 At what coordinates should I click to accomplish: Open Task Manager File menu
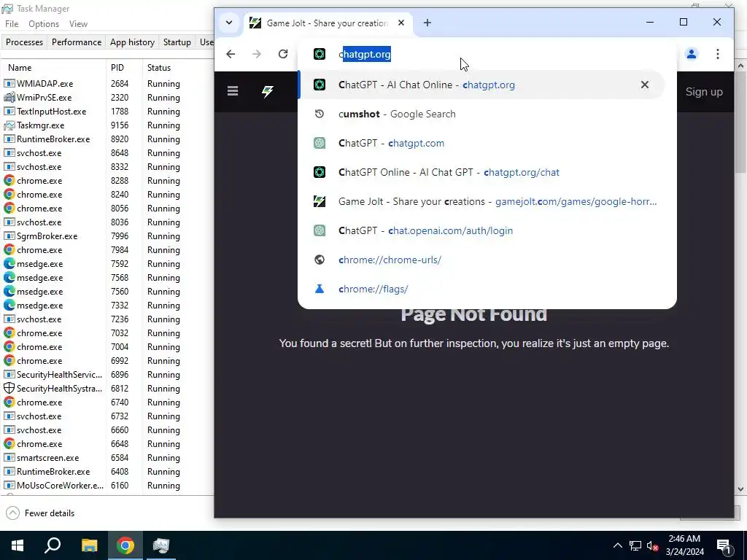coord(12,24)
